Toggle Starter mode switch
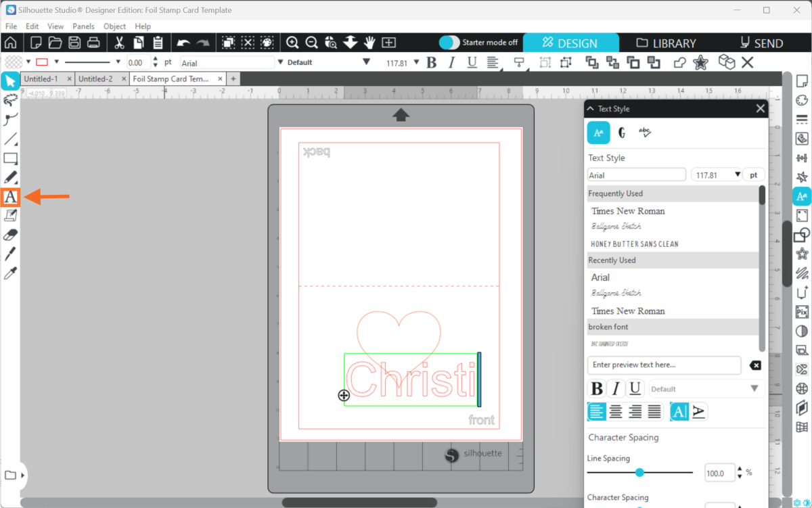The height and width of the screenshot is (508, 812). (x=449, y=43)
